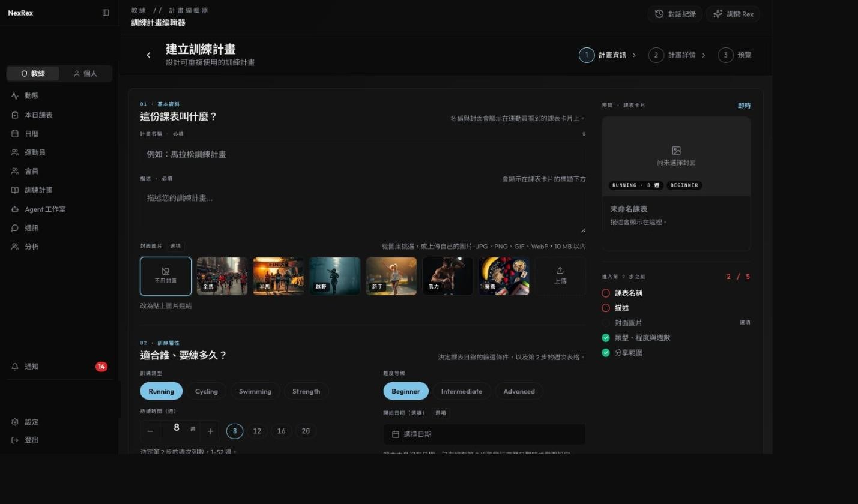The image size is (858, 504).
Task: Click the 分析 sidebar icon
Action: click(15, 247)
